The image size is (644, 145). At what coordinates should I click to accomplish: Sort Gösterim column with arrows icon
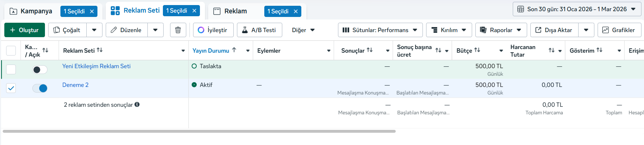[x=599, y=50]
